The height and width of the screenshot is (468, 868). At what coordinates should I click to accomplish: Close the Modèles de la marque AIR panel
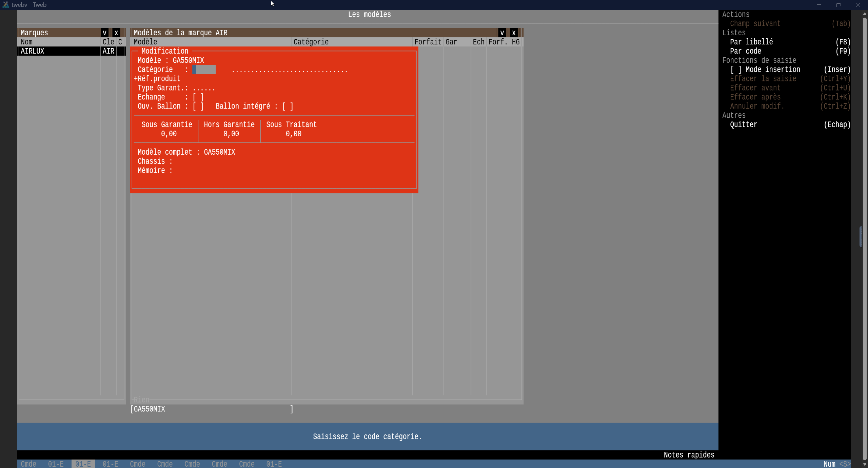tap(514, 33)
